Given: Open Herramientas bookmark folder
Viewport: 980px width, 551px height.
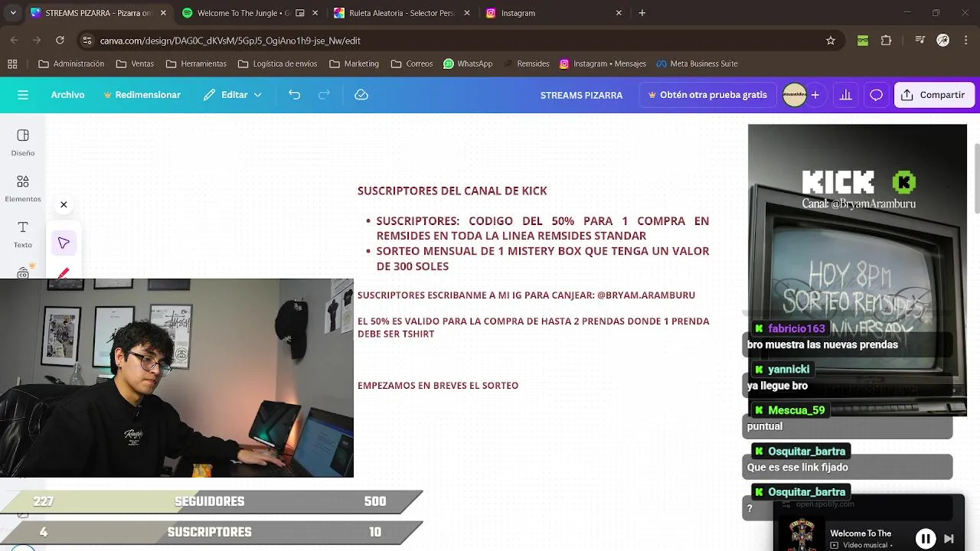Looking at the screenshot, I should [x=195, y=64].
